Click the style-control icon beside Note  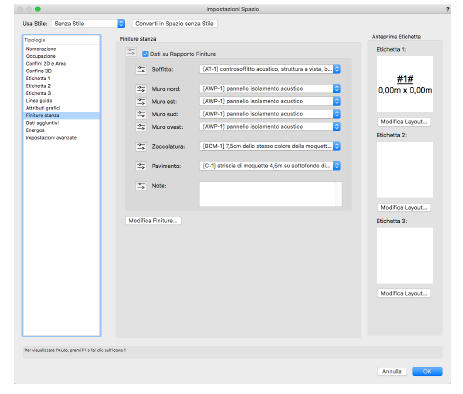click(141, 186)
